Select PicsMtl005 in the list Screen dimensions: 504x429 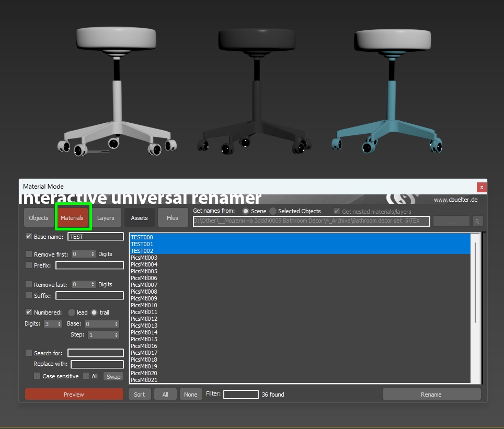click(x=300, y=271)
